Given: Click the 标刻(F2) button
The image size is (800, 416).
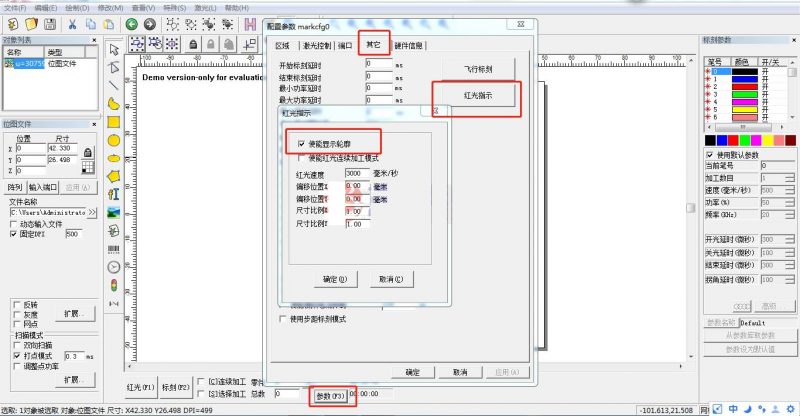Looking at the screenshot, I should click(176, 387).
